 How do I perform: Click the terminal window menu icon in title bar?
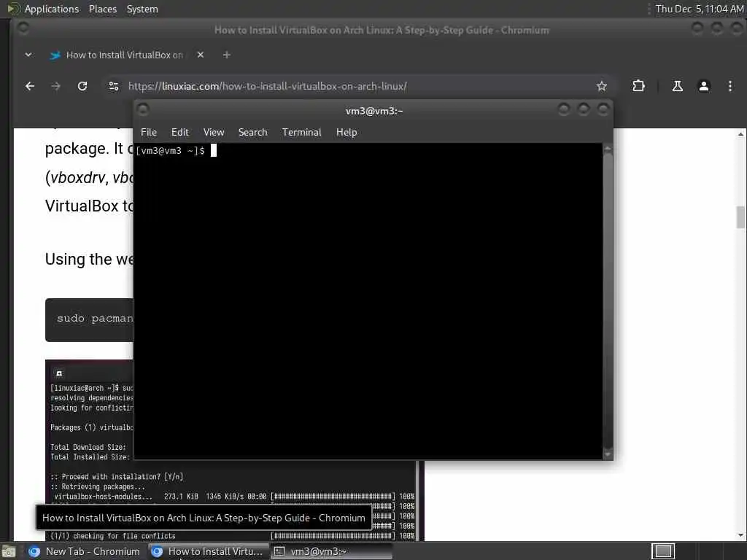143,110
